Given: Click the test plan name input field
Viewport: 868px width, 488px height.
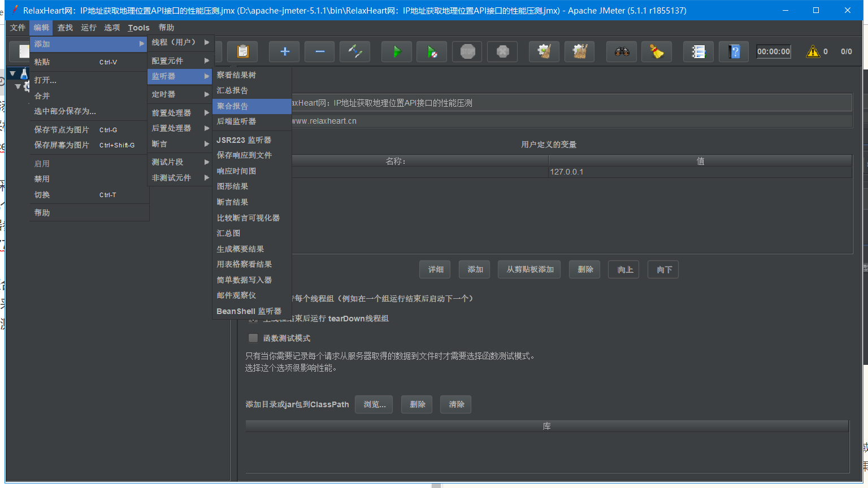Looking at the screenshot, I should 571,103.
